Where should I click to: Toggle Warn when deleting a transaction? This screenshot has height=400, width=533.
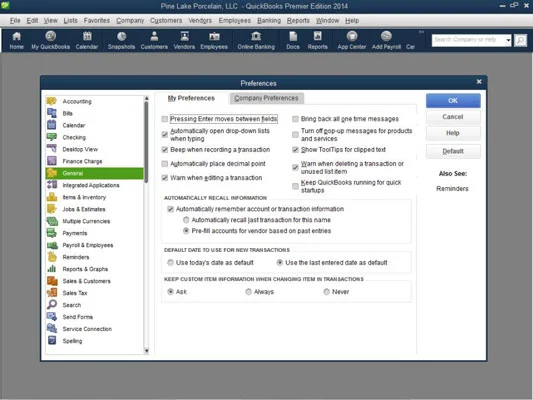[x=295, y=167]
